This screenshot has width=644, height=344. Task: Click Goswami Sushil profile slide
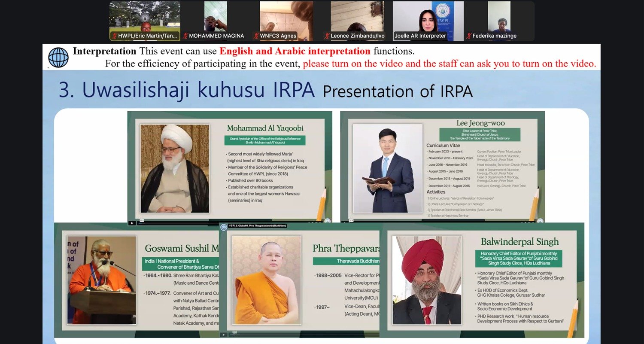point(137,279)
